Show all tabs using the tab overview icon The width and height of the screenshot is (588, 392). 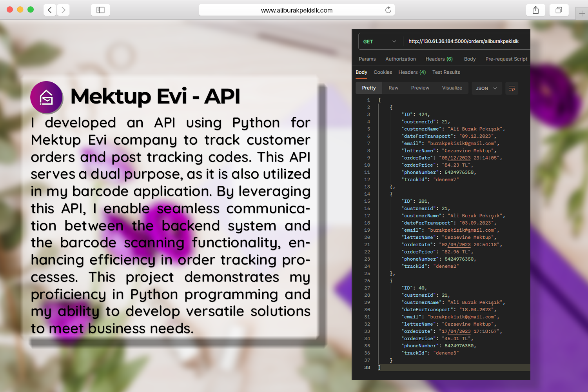559,10
